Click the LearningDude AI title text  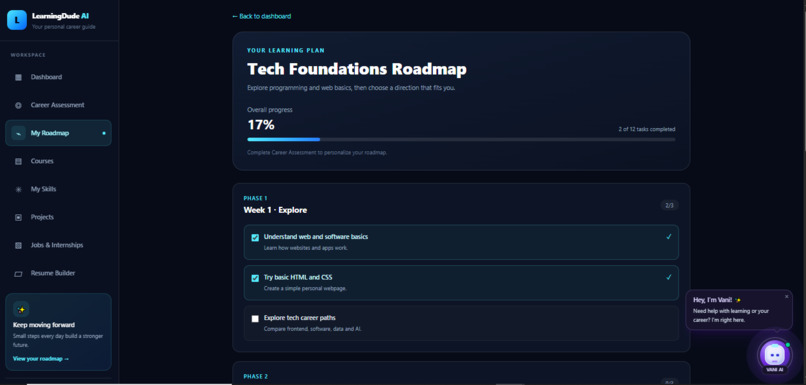coord(61,16)
